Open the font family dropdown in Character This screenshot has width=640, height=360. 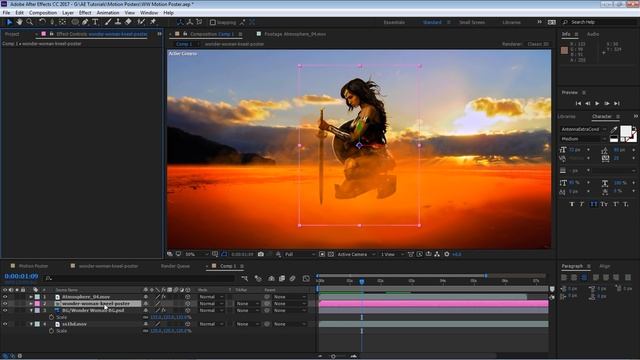click(584, 129)
